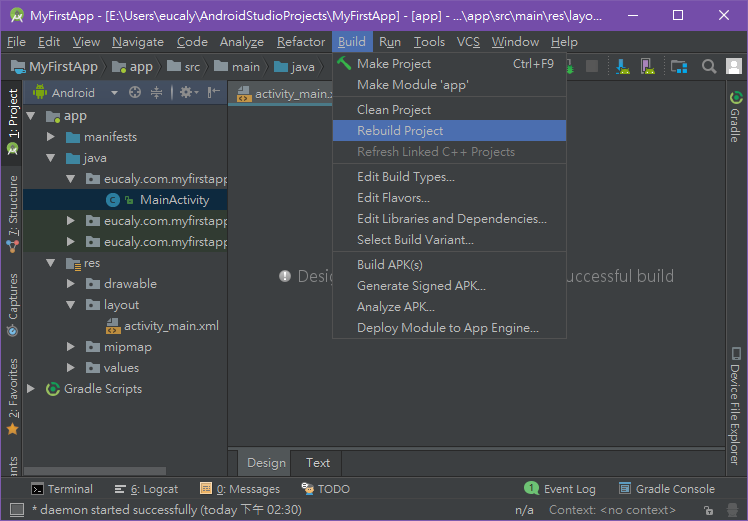Open the Captures tool window
The image size is (748, 521).
tap(13, 304)
